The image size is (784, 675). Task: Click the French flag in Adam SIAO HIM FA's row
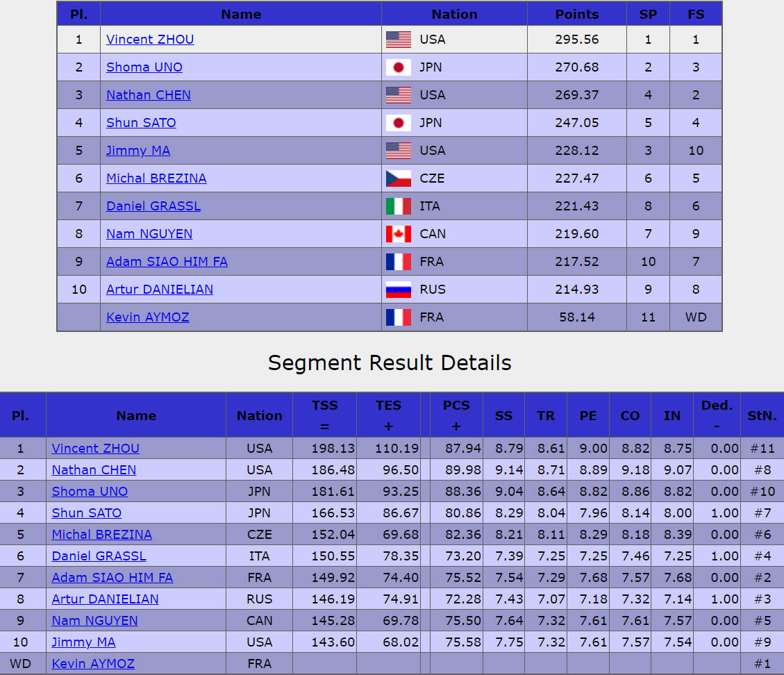[x=399, y=262]
